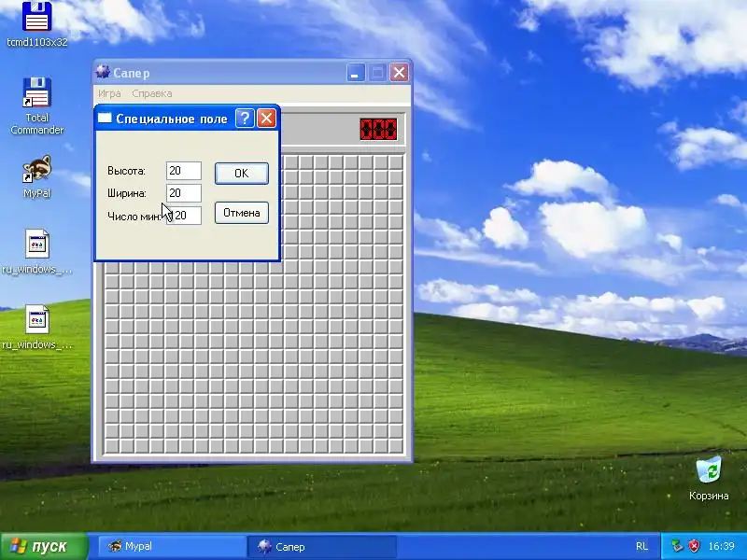This screenshot has width=747, height=560.
Task: Click the Ширина input field
Action: 184,193
